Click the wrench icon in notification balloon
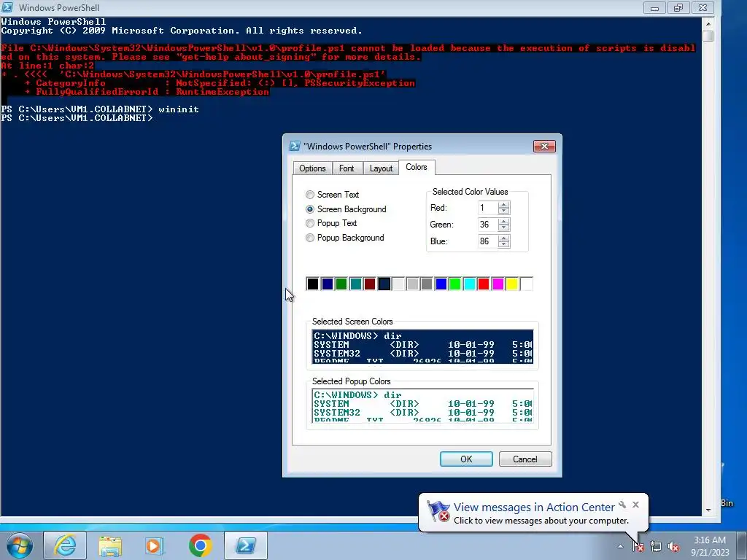 [x=622, y=505]
